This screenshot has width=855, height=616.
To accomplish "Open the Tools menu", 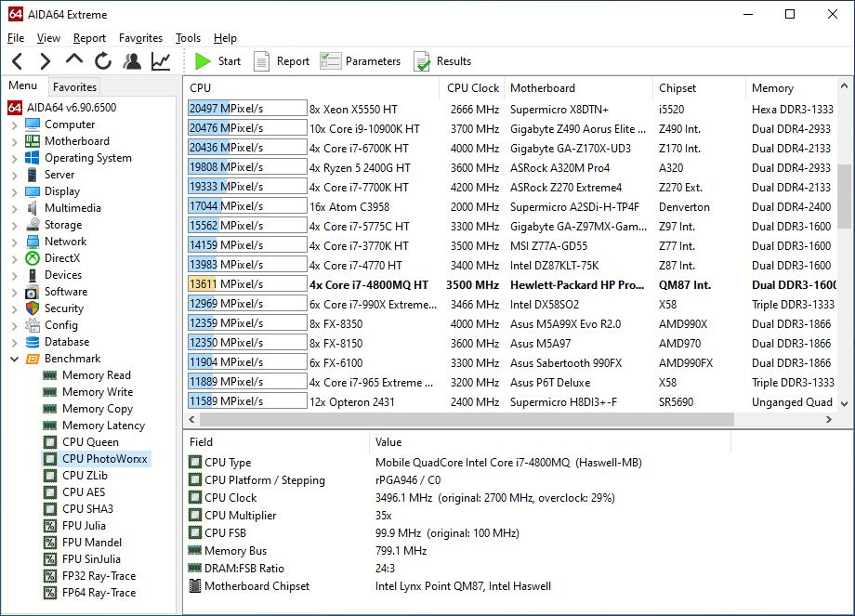I will [188, 38].
